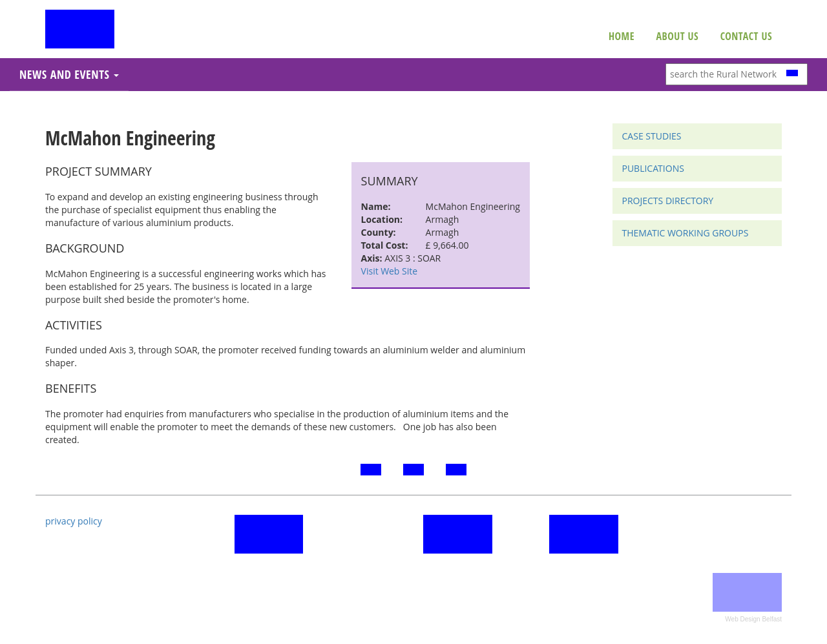Click the middle small icon below the article

click(413, 470)
